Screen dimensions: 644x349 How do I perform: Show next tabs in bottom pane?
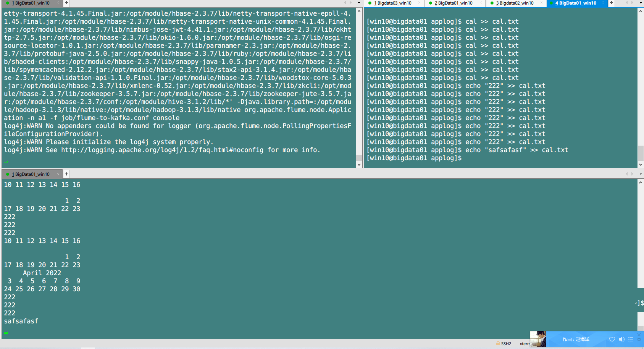click(632, 174)
